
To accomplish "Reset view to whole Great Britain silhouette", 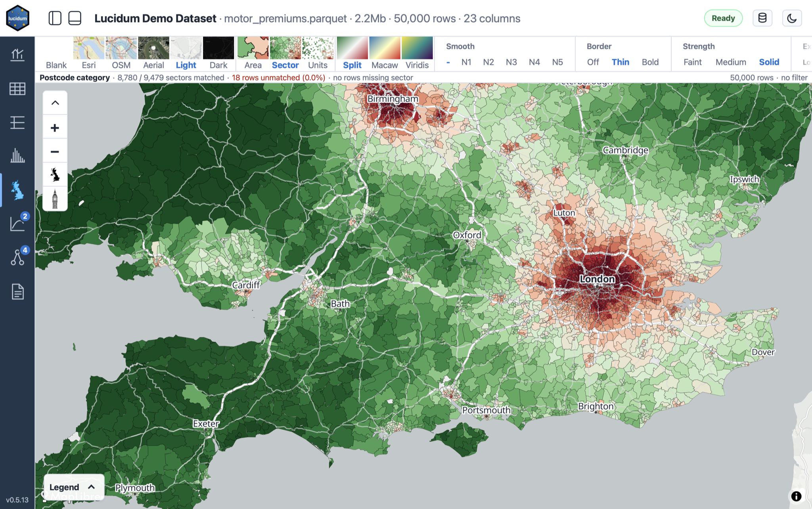I will pyautogui.click(x=55, y=174).
